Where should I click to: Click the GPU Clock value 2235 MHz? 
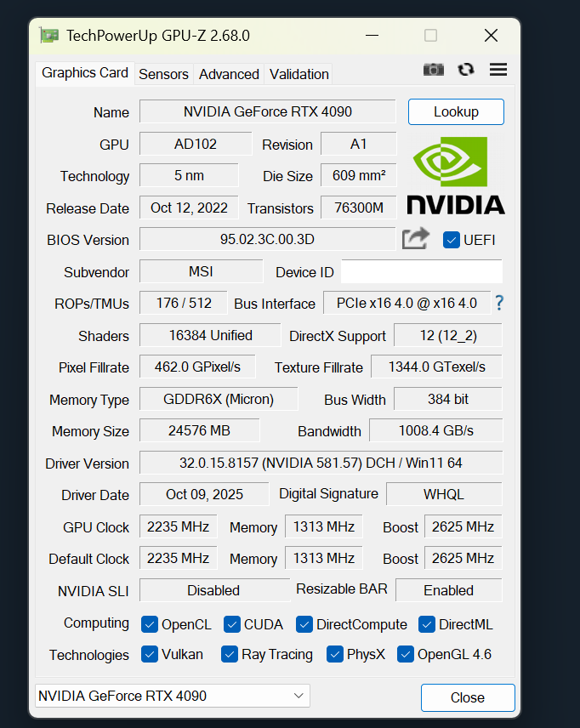pos(179,526)
